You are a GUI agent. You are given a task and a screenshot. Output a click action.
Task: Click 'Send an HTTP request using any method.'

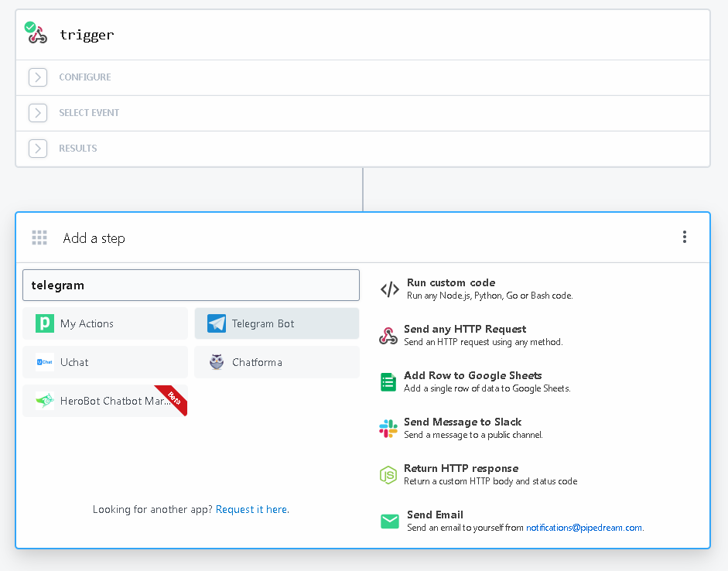coord(484,342)
